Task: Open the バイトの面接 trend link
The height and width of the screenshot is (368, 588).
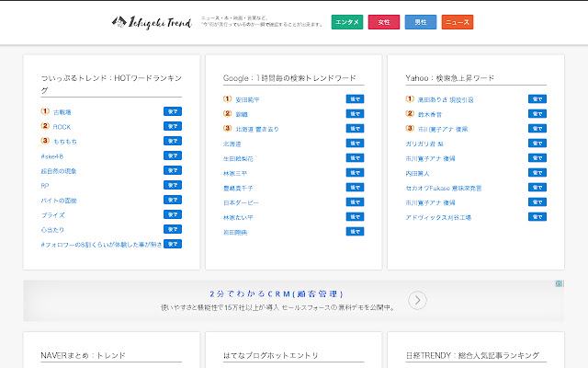Action: 59,201
